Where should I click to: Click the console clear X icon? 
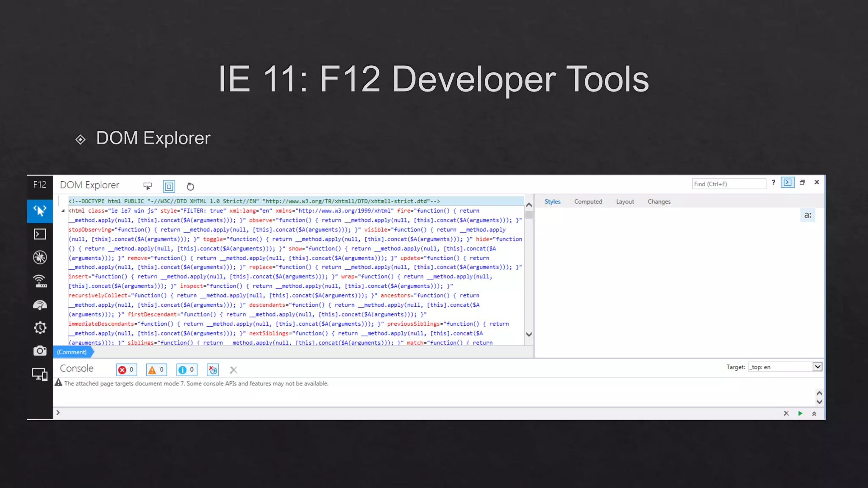click(234, 370)
